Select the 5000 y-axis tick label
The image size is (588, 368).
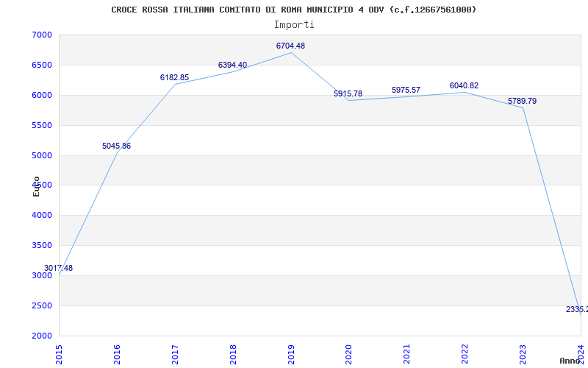[x=42, y=155]
